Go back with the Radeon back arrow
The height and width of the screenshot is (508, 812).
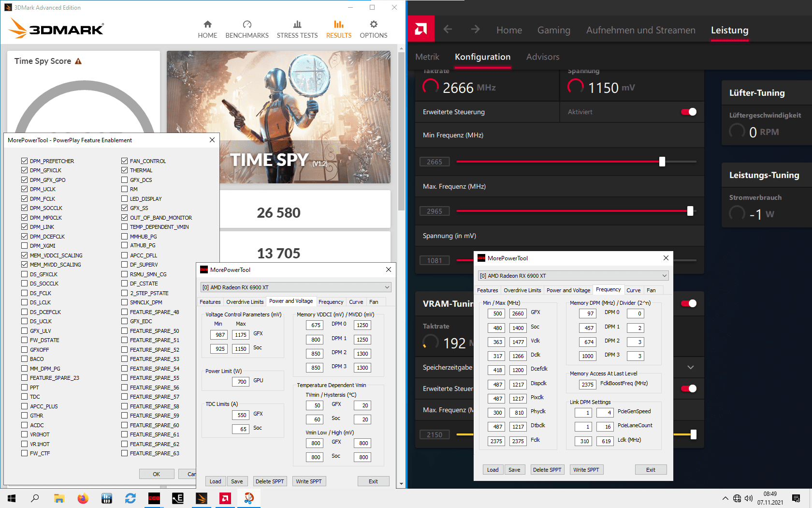point(448,30)
